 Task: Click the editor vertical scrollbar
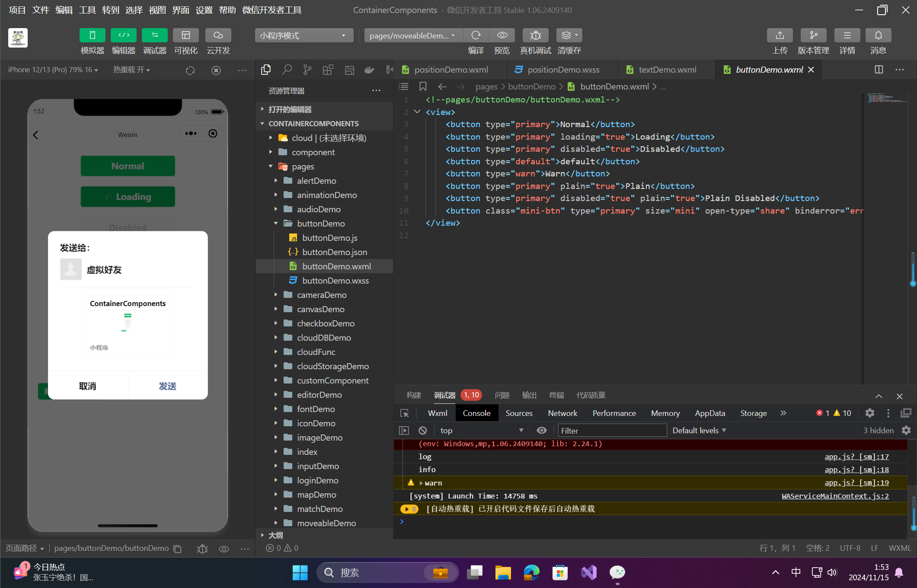point(912,268)
